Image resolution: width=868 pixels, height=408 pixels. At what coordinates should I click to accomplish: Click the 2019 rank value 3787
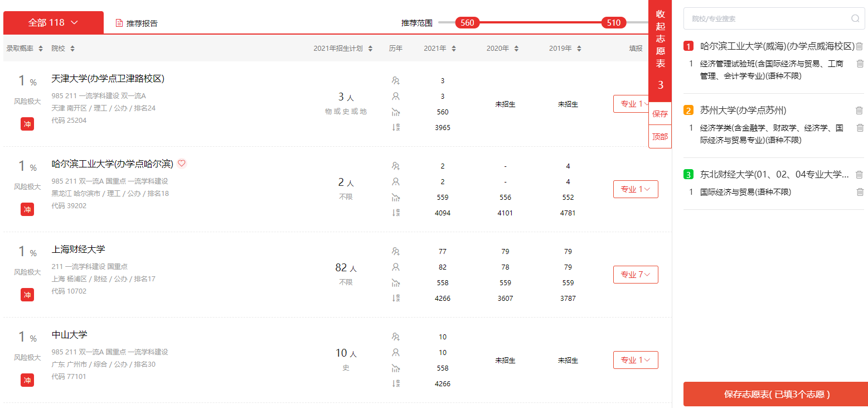tap(568, 299)
